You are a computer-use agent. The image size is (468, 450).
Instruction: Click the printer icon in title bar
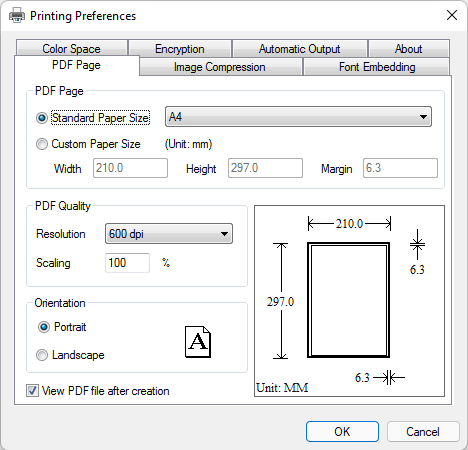coord(17,15)
